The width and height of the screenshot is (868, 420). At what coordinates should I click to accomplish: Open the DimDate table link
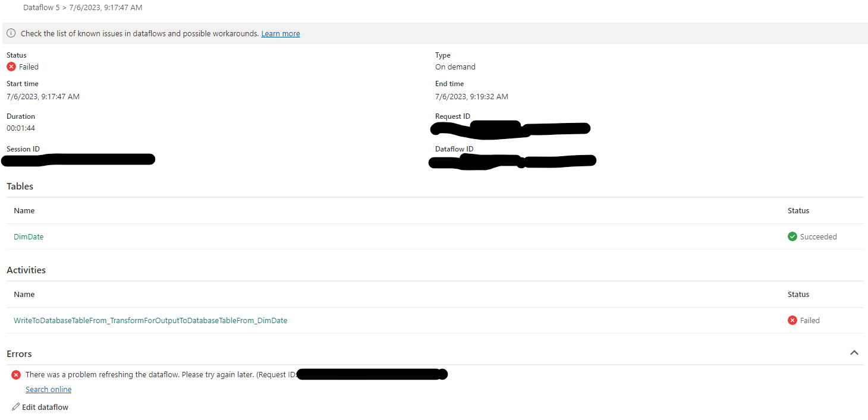point(29,236)
